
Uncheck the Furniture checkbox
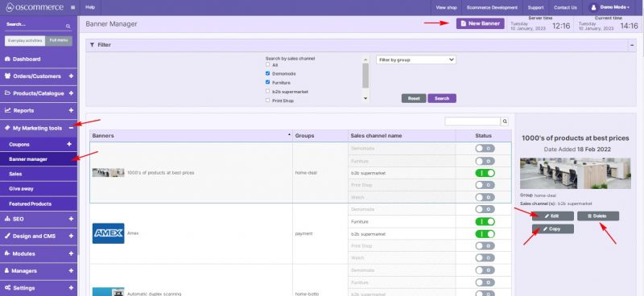(268, 83)
